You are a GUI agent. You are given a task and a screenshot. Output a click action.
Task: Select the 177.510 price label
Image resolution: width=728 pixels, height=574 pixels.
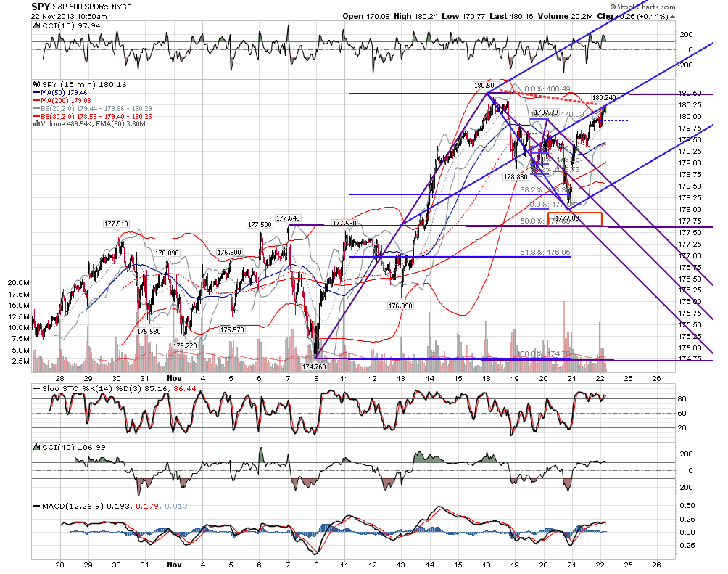[116, 224]
